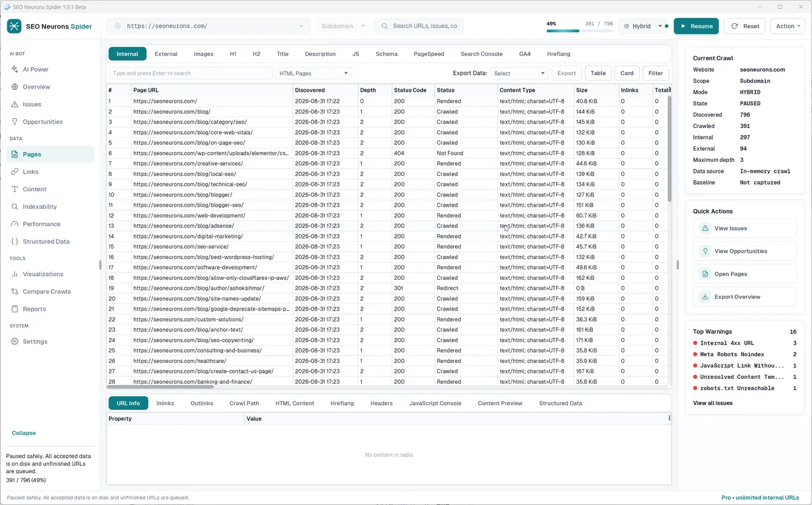Viewport: 812px width, 505px height.
Task: Switch to the PageSpeed tab
Action: click(x=429, y=54)
